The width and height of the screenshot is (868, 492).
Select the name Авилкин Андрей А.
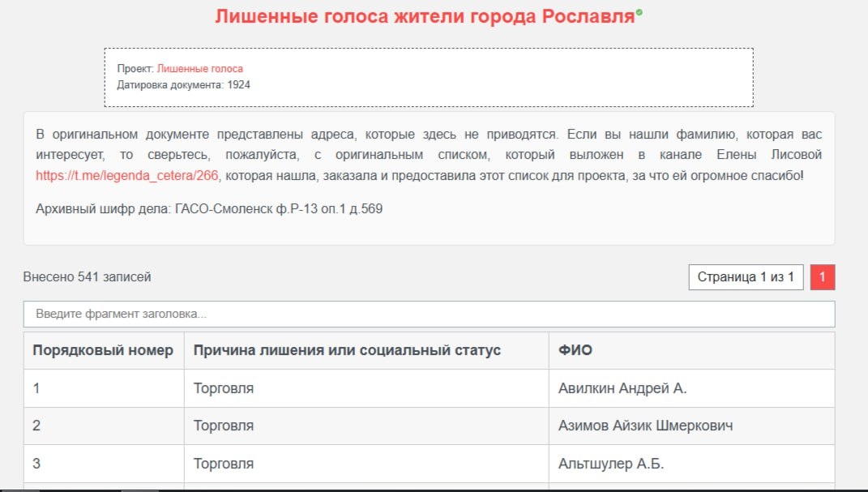click(x=622, y=388)
